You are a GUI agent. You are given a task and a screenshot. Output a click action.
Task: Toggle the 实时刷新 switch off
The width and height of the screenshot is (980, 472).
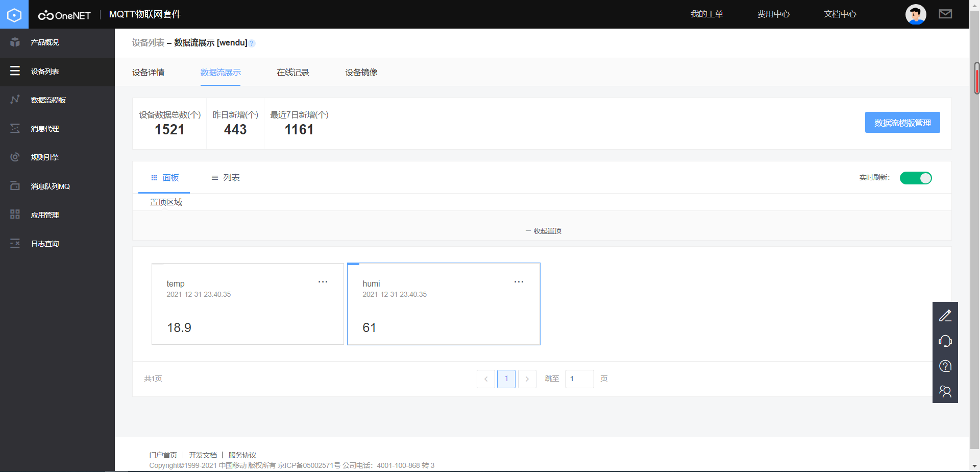pos(916,178)
